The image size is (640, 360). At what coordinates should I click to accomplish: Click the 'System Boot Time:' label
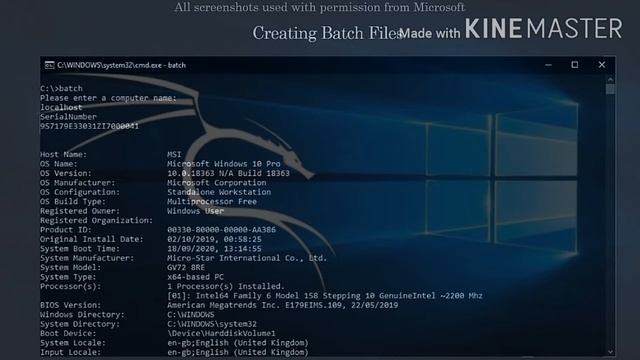pos(80,248)
